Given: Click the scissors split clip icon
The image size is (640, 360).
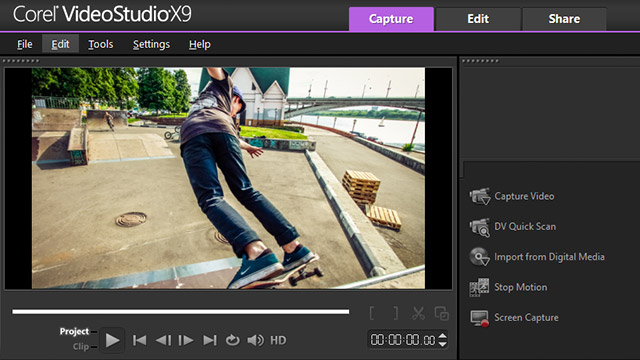Looking at the screenshot, I should (x=418, y=313).
